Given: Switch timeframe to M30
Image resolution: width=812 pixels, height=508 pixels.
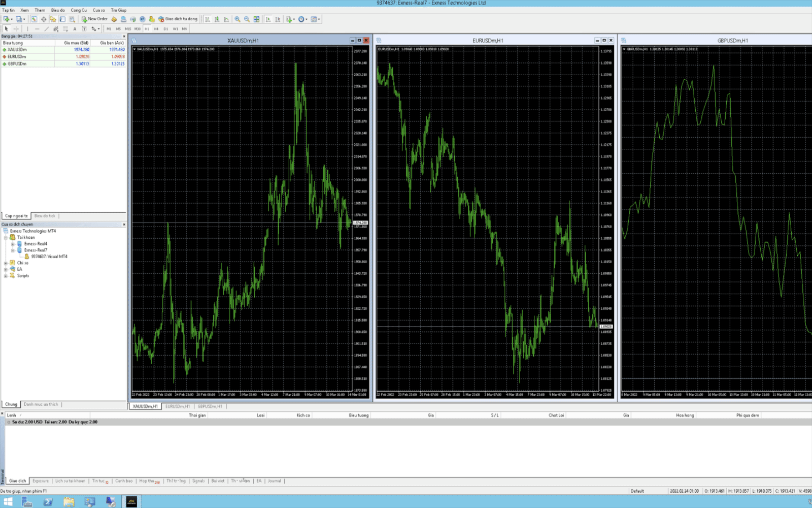Looking at the screenshot, I should click(137, 29).
